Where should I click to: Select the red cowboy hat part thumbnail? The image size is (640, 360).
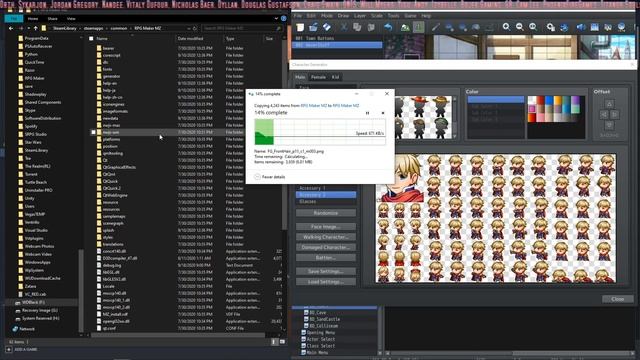coord(419,107)
